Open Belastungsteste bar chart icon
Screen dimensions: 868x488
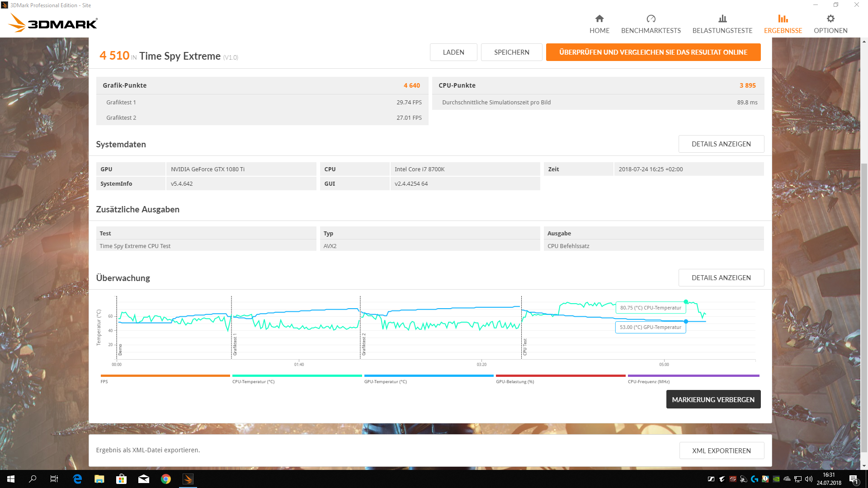click(722, 19)
